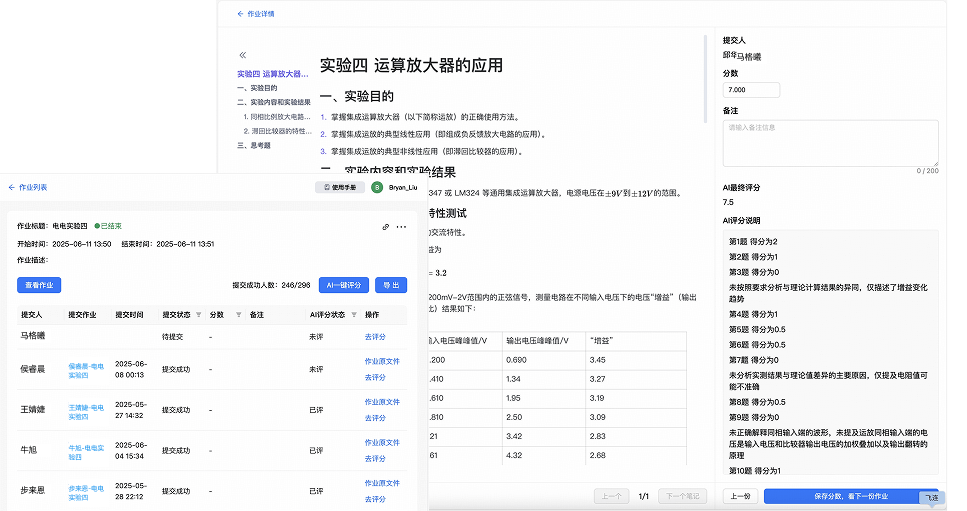Open the three-dots more options menu

[x=401, y=227]
